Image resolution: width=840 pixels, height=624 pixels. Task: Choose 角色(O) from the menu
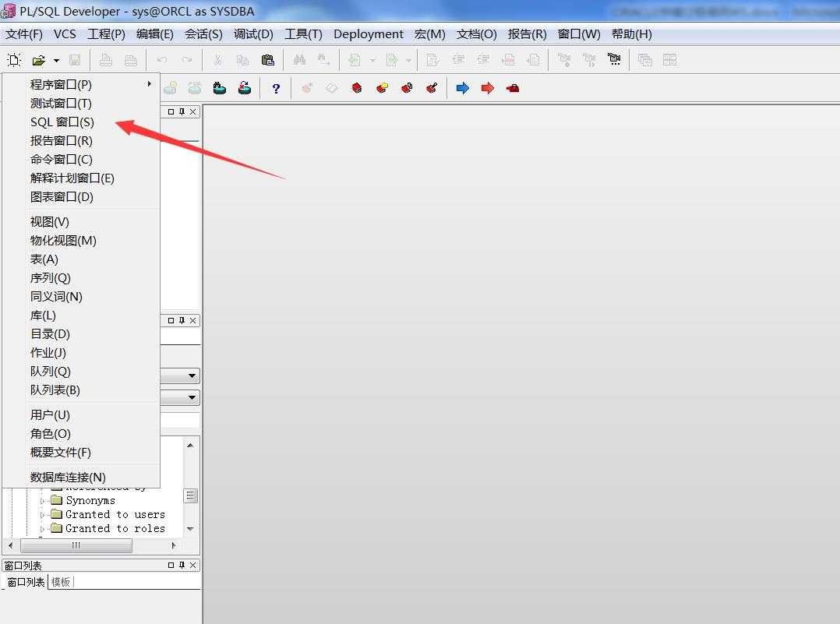[81, 434]
